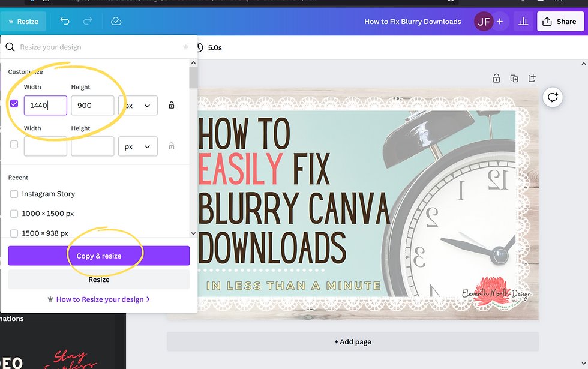
Task: Click the lock icon above the design page
Action: click(x=496, y=78)
